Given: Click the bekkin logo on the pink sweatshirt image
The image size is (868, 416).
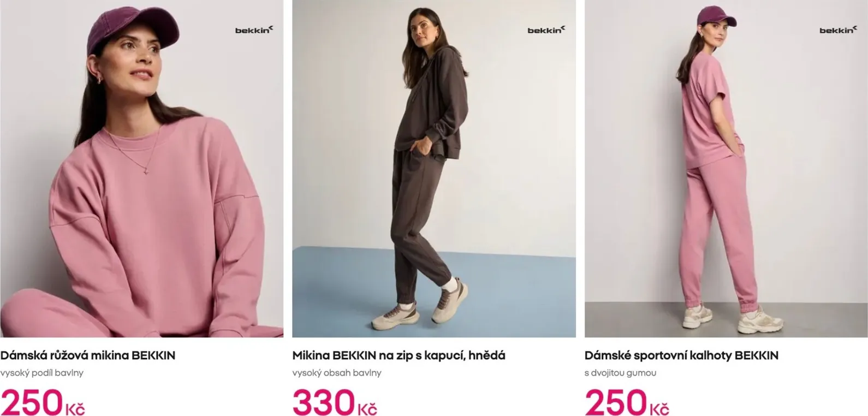Looking at the screenshot, I should point(254,29).
